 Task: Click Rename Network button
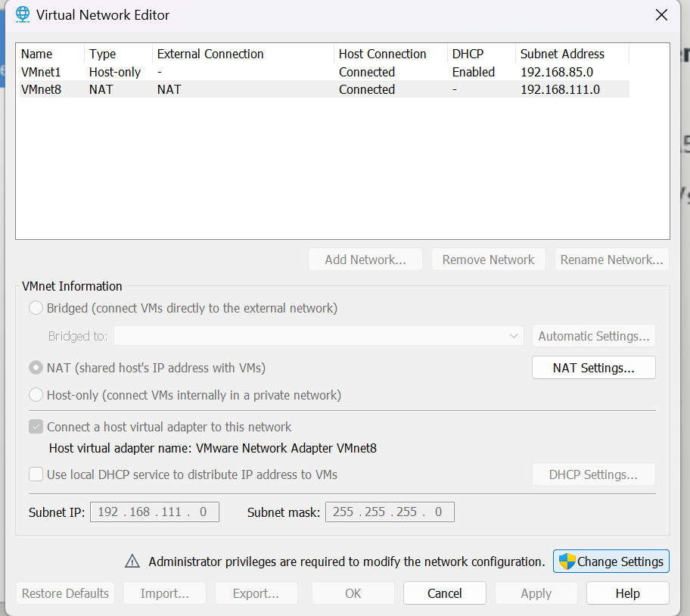611,260
